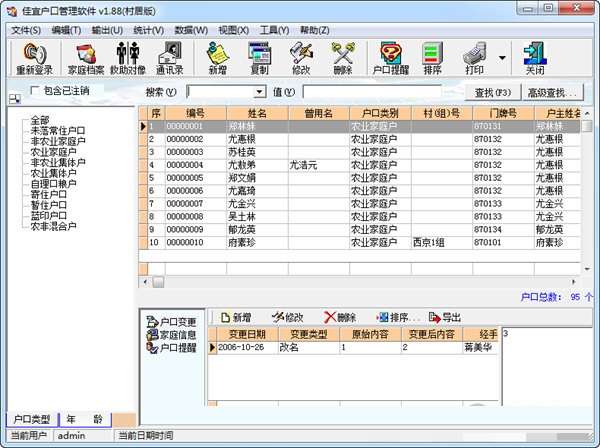Viewport: 600px width, 448px height.
Task: Expand the 打印 print dropdown arrow
Action: pyautogui.click(x=502, y=58)
